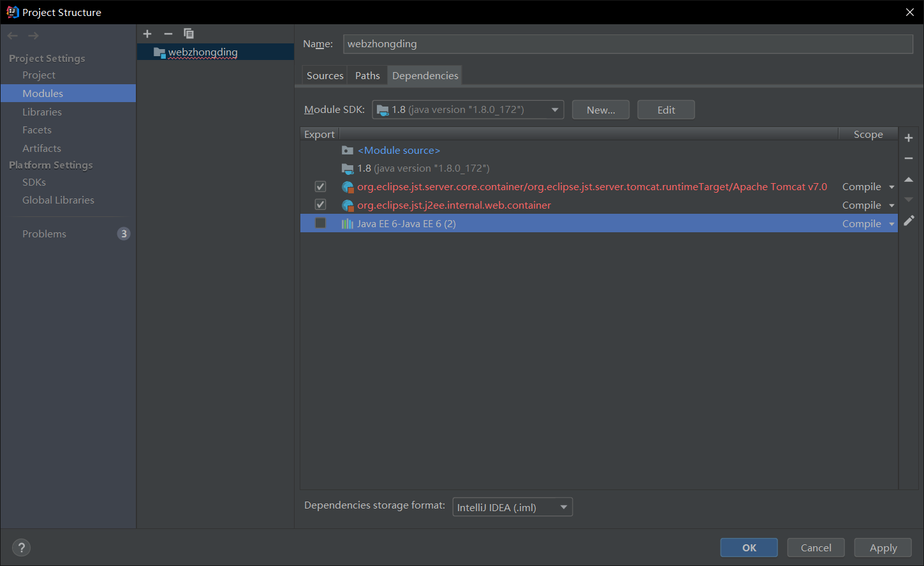This screenshot has width=924, height=566.
Task: Close the Project Structure dialog
Action: pos(910,12)
